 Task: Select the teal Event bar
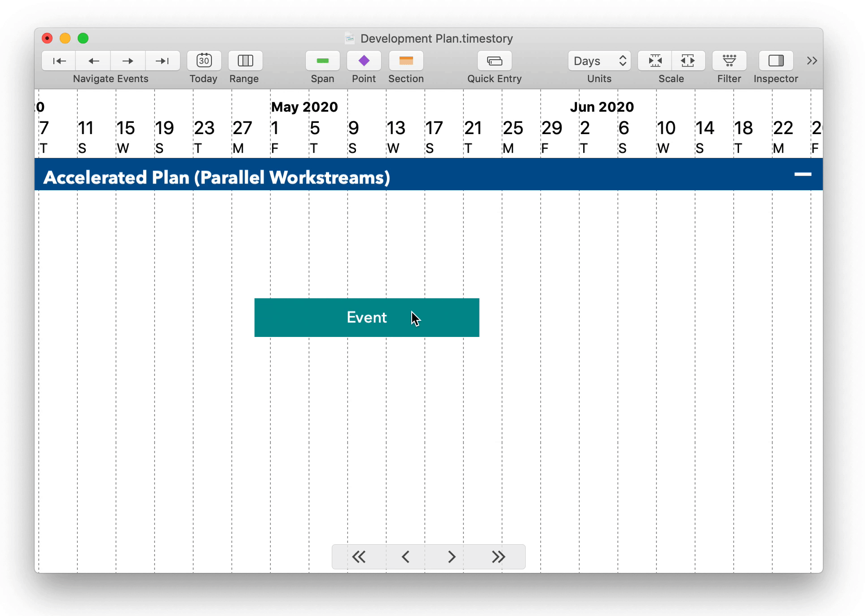click(x=367, y=317)
